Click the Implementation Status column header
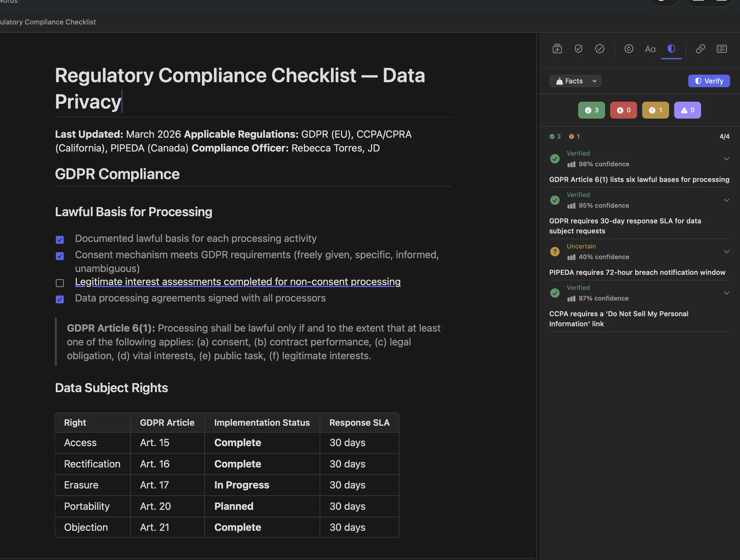This screenshot has width=740, height=560. 262,422
